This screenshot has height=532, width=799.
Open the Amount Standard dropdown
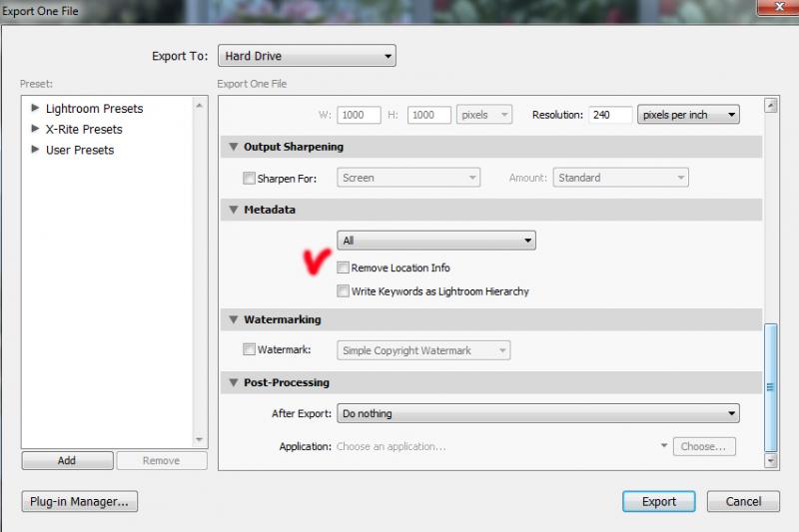point(620,178)
